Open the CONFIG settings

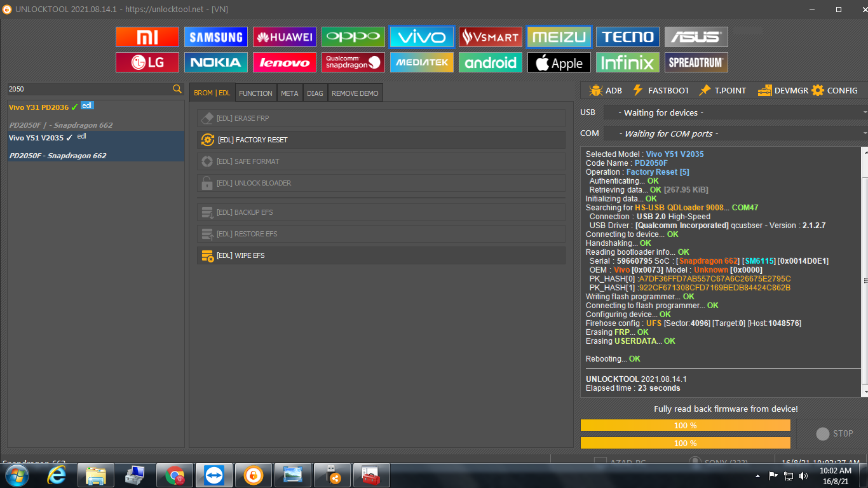835,91
